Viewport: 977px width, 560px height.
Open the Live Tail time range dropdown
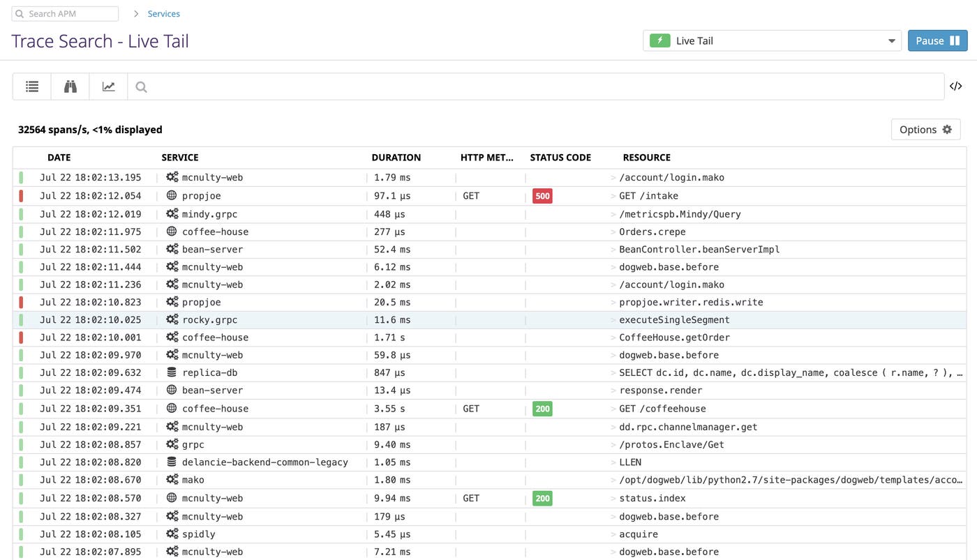click(x=772, y=40)
